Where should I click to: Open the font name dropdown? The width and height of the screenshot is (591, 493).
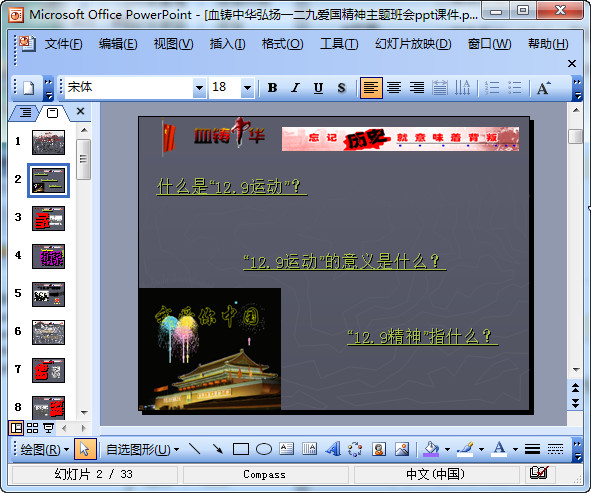pos(199,88)
